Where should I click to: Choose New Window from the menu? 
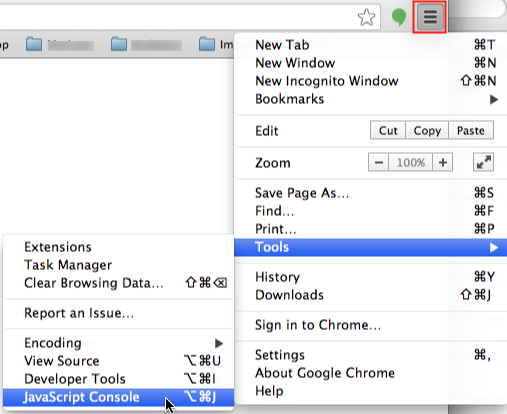click(x=371, y=63)
